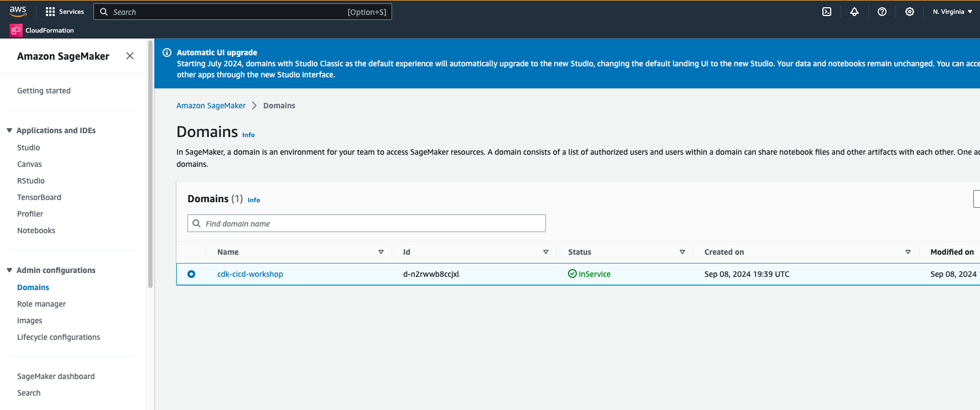Open the cdk-cicd-workshop domain link
The image size is (980, 410).
[250, 274]
